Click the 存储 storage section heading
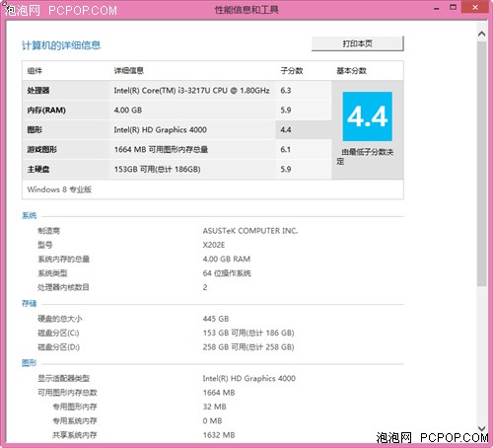This screenshot has width=493, height=448. [29, 303]
